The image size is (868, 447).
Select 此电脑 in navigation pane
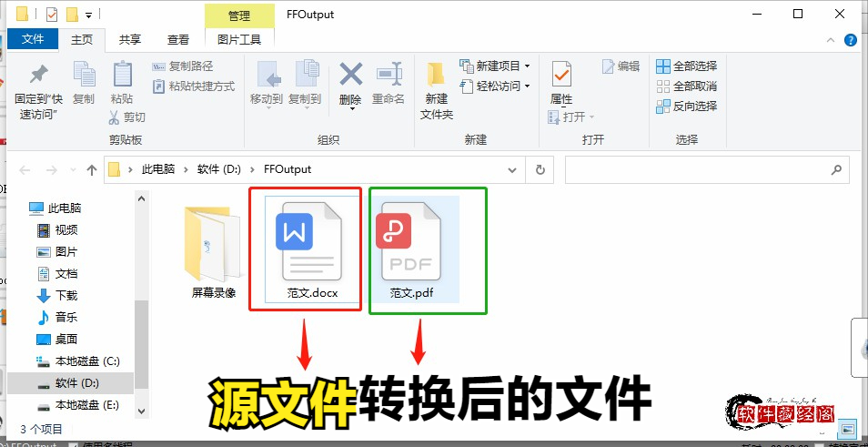(55, 208)
